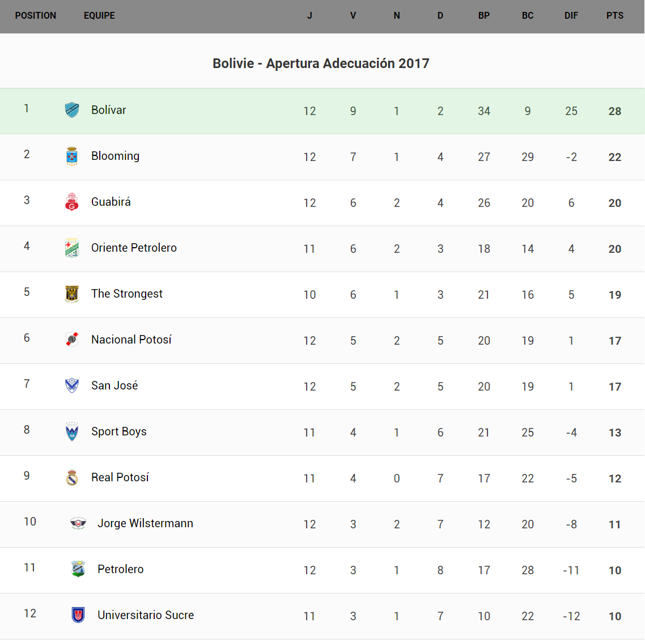Viewport: 645px width, 644px height.
Task: Click the POSITION column header
Action: 36,16
